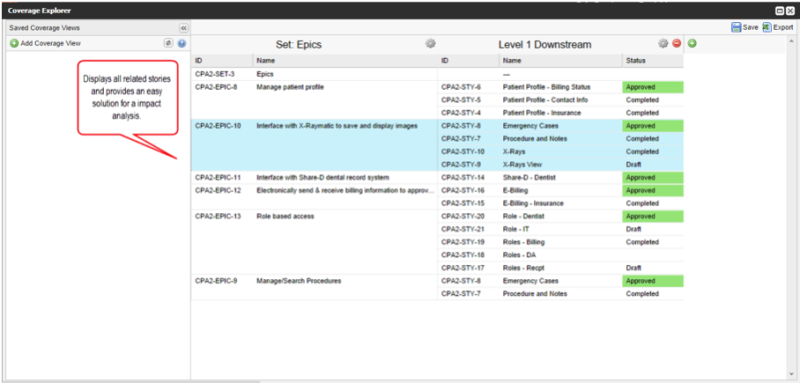Select story CPA2-STY-14
Image resolution: width=800 pixels, height=383 pixels.
tap(463, 177)
